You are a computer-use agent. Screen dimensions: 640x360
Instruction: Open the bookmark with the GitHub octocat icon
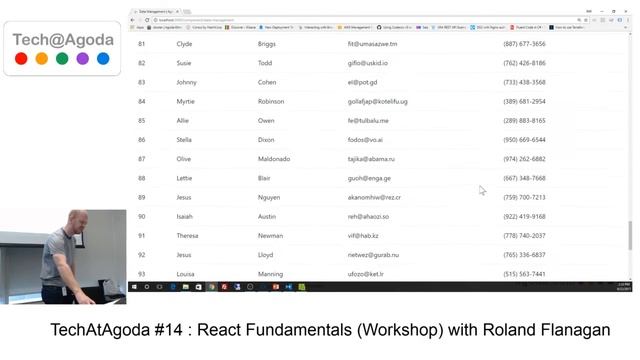point(394,27)
